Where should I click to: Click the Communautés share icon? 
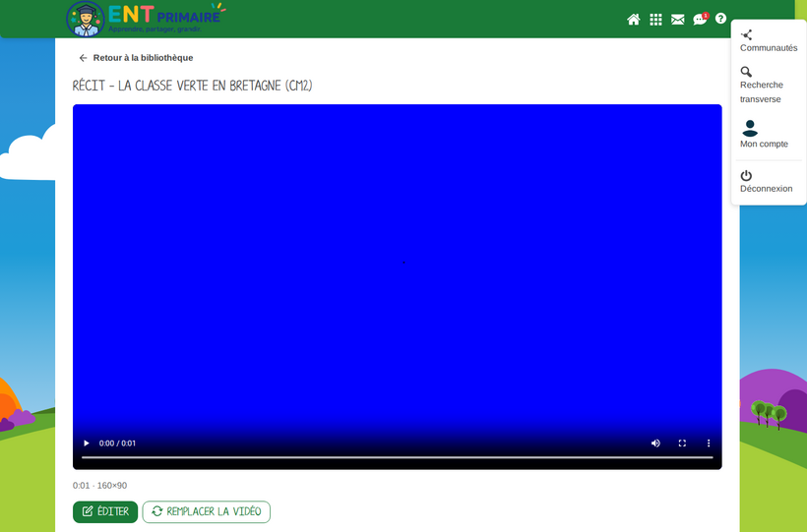click(x=746, y=35)
